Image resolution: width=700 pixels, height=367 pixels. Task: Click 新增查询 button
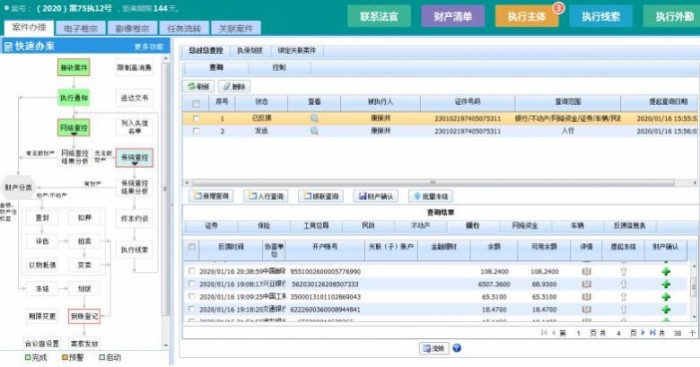[211, 196]
